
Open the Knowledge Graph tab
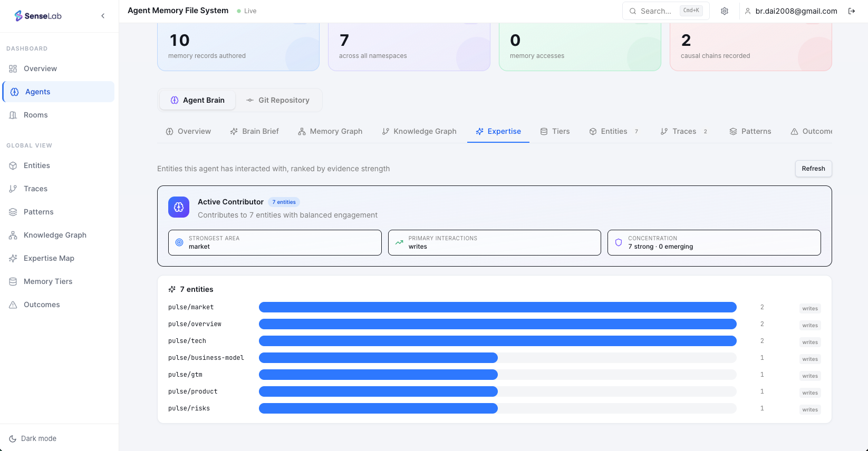pos(419,131)
